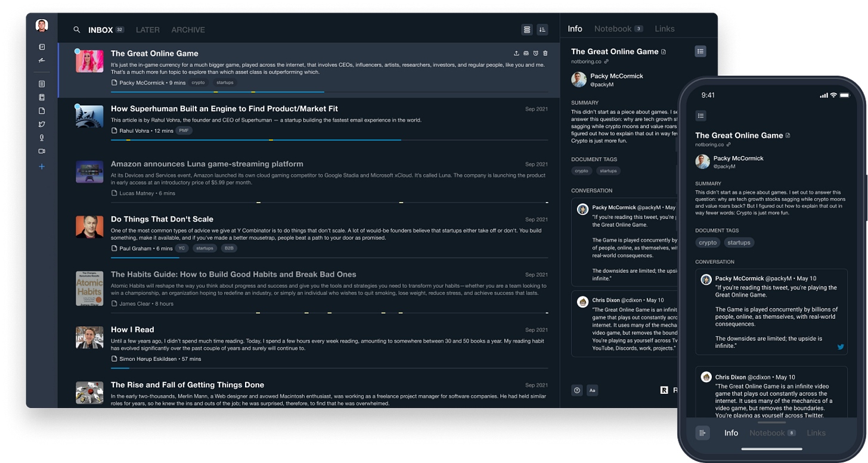Open the Twitter feed in left sidebar
This screenshot has width=868, height=463.
pos(42,124)
